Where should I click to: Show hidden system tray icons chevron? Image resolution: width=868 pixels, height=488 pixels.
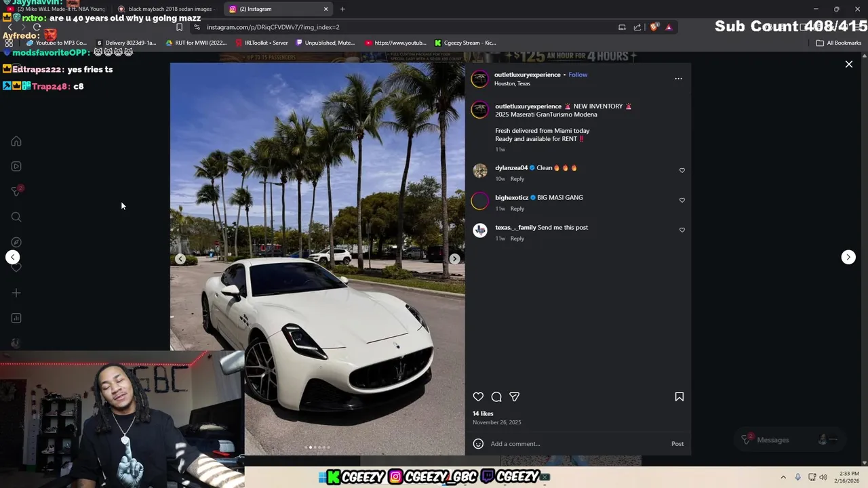(783, 477)
